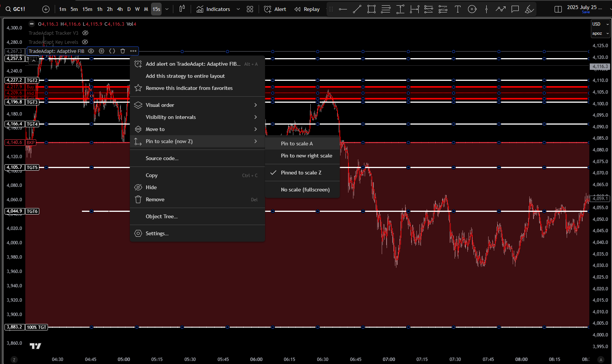Search symbol GC1! in the top bar
612x364 pixels.
pos(16,9)
